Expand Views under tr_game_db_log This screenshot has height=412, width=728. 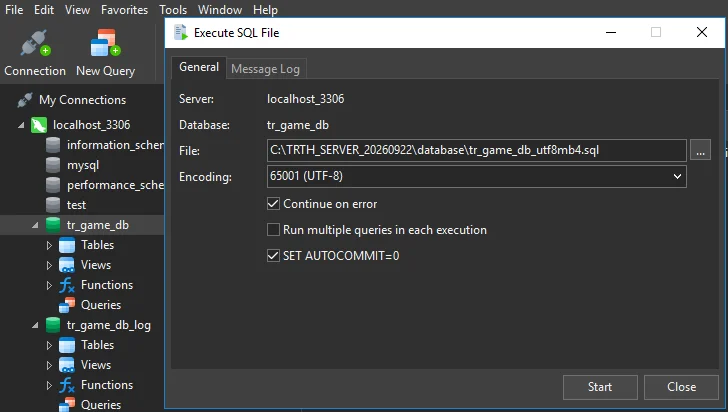[49, 365]
